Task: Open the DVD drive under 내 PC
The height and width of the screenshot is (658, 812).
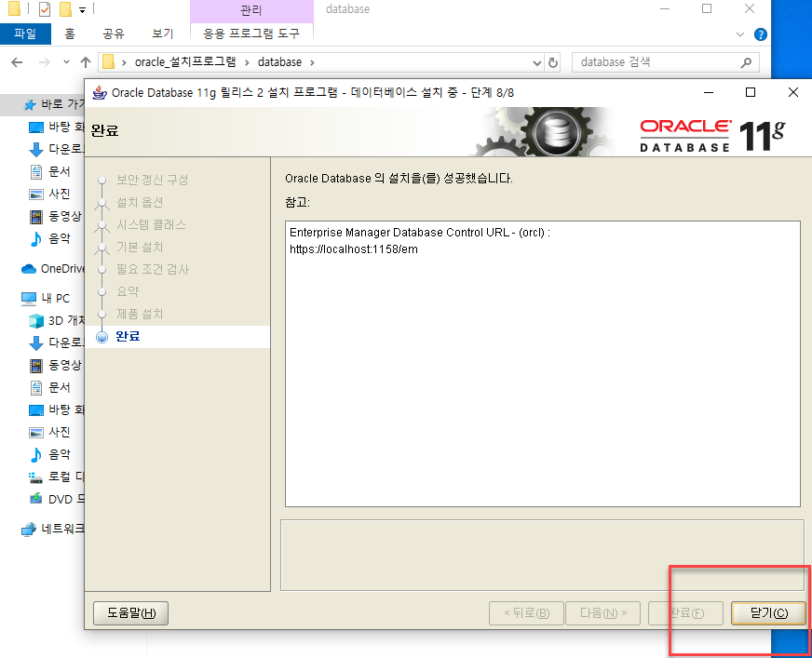Action: (x=57, y=499)
